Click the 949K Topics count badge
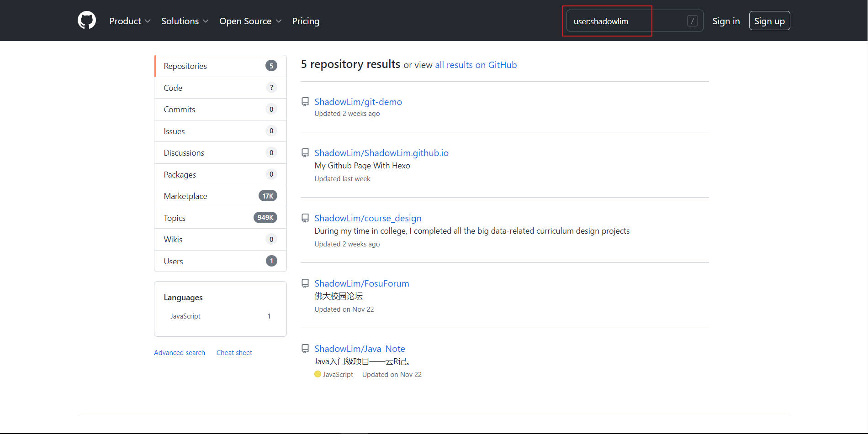Image resolution: width=868 pixels, height=434 pixels. 265,218
